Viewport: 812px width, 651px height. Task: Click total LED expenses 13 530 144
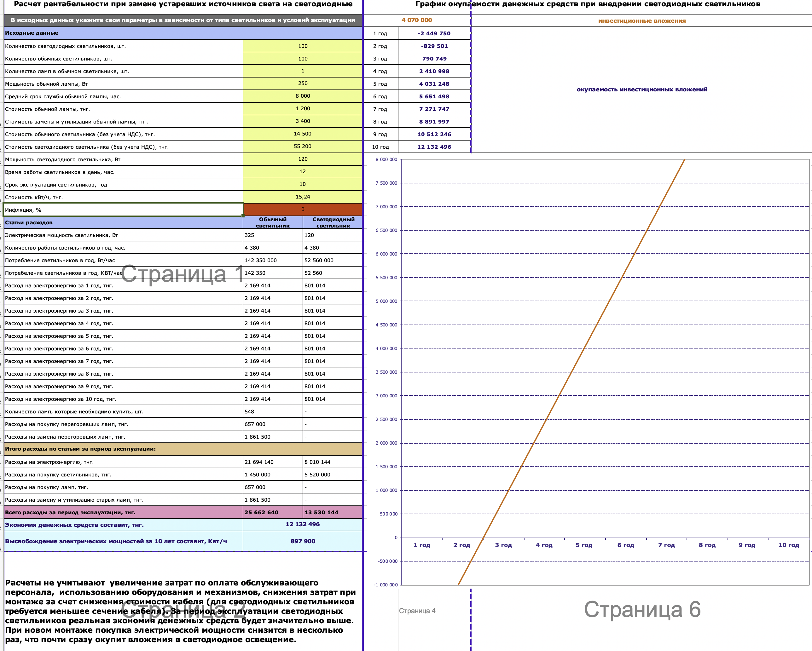coord(333,512)
